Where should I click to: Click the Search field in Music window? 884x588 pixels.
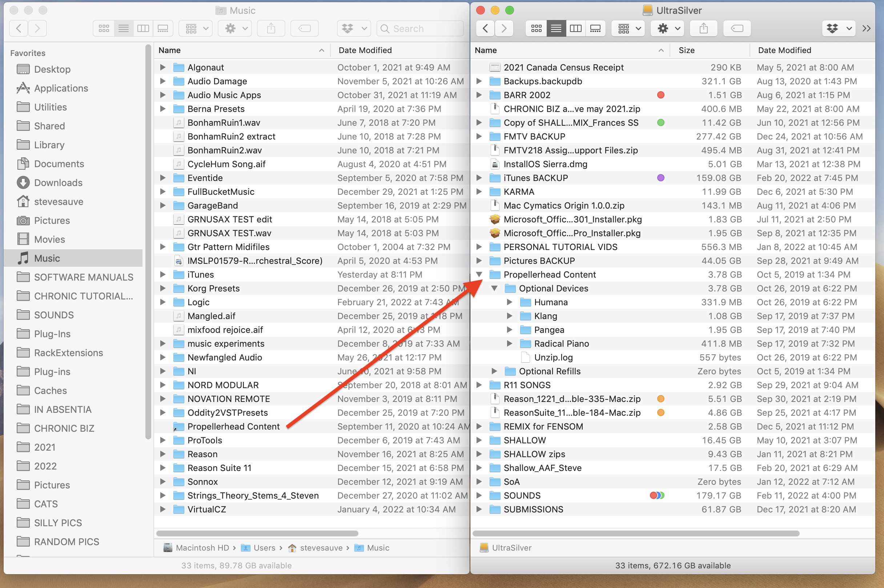pos(420,28)
